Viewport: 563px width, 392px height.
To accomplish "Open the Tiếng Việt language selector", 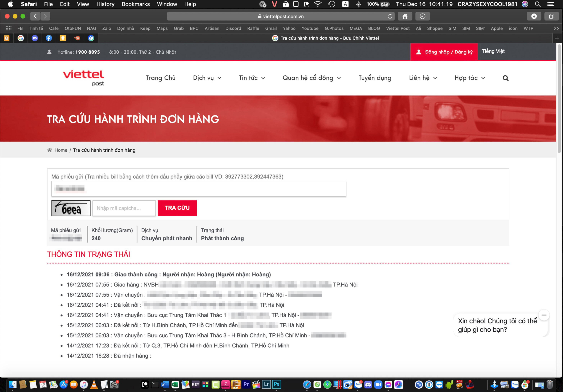I will point(493,51).
